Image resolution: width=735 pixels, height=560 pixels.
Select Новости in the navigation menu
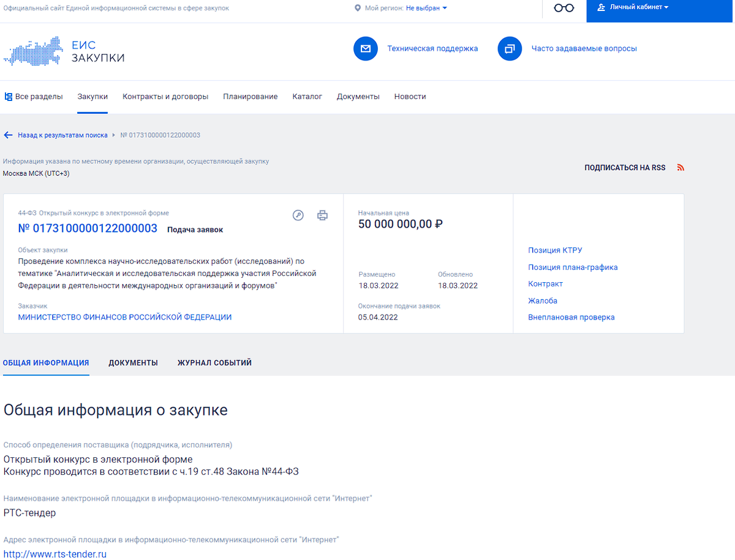(410, 96)
